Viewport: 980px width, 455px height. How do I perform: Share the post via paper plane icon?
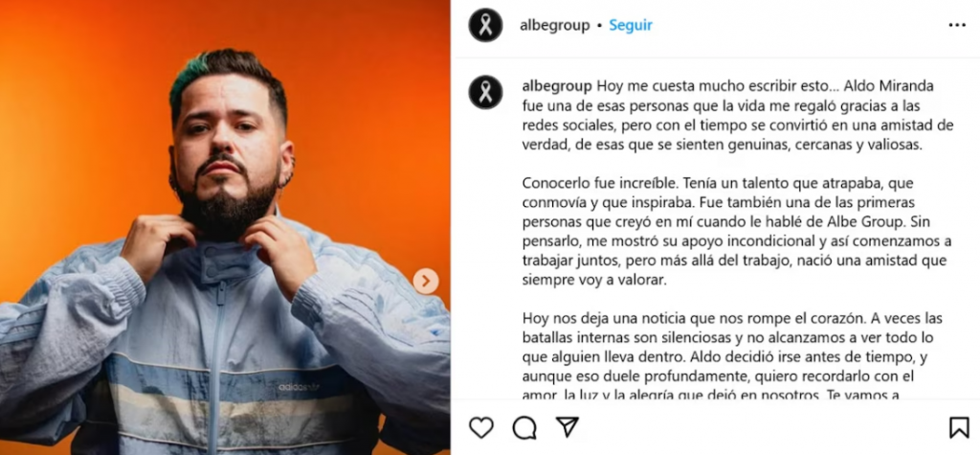tap(567, 427)
